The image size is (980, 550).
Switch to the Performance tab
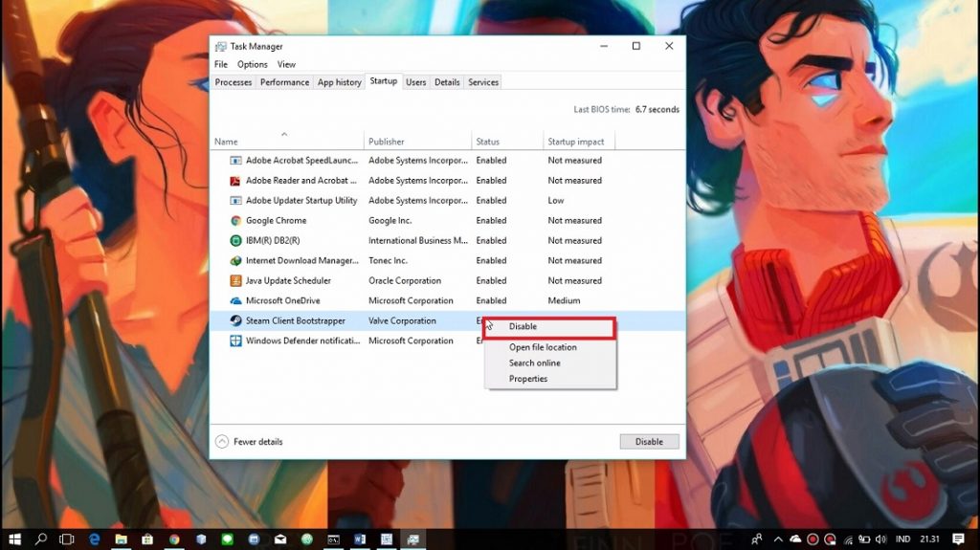coord(284,82)
